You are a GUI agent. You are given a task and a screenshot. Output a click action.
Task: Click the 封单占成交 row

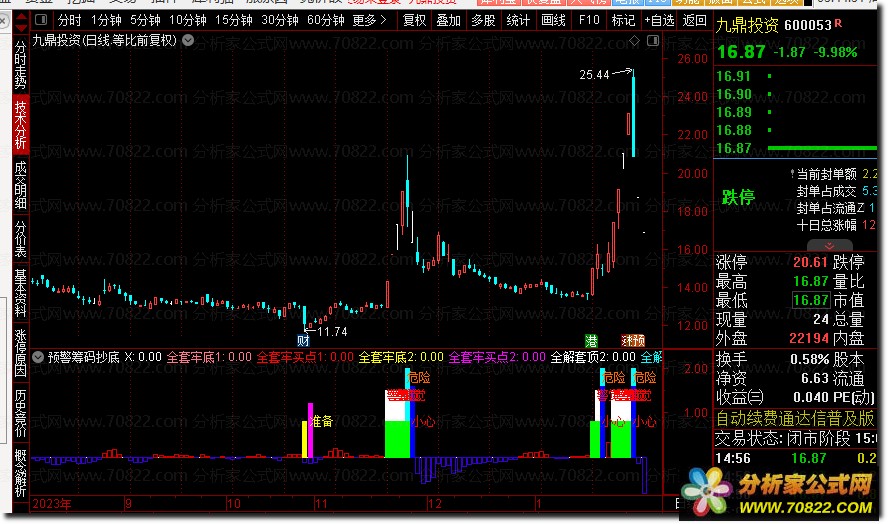[837, 191]
